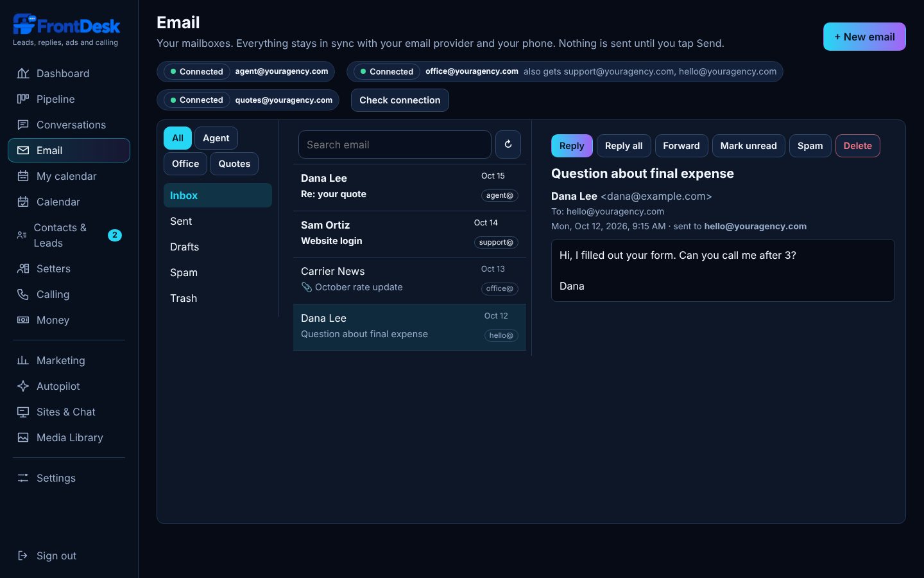
Task: Compose with the New email button
Action: (x=864, y=37)
